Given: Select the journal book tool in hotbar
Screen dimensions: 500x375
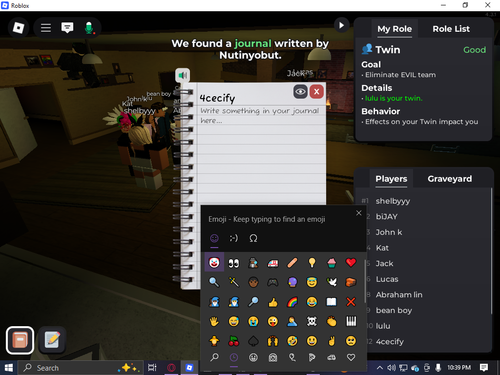Looking at the screenshot, I should (x=20, y=340).
